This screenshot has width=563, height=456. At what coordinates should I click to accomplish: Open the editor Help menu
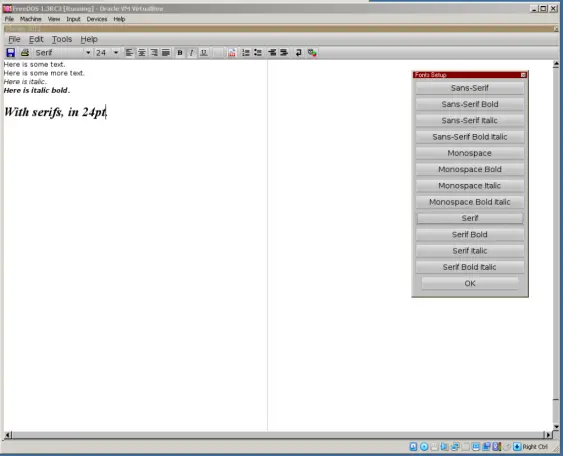coord(89,39)
